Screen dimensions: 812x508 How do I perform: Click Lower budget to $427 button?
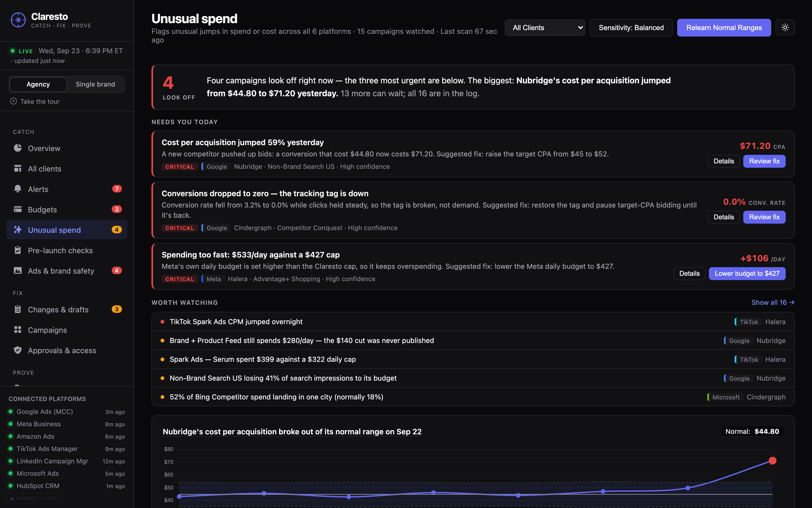coord(747,274)
